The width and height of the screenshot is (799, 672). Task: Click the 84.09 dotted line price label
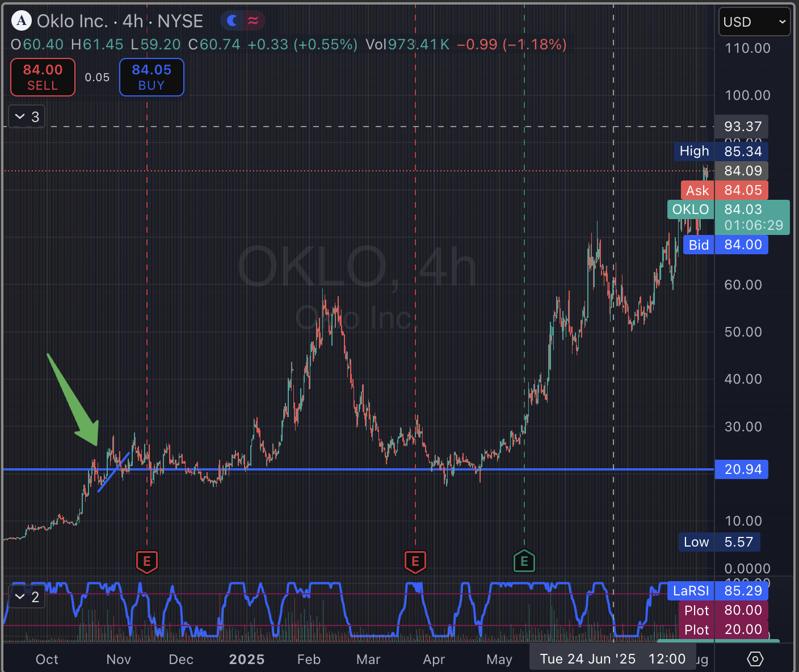[x=742, y=171]
